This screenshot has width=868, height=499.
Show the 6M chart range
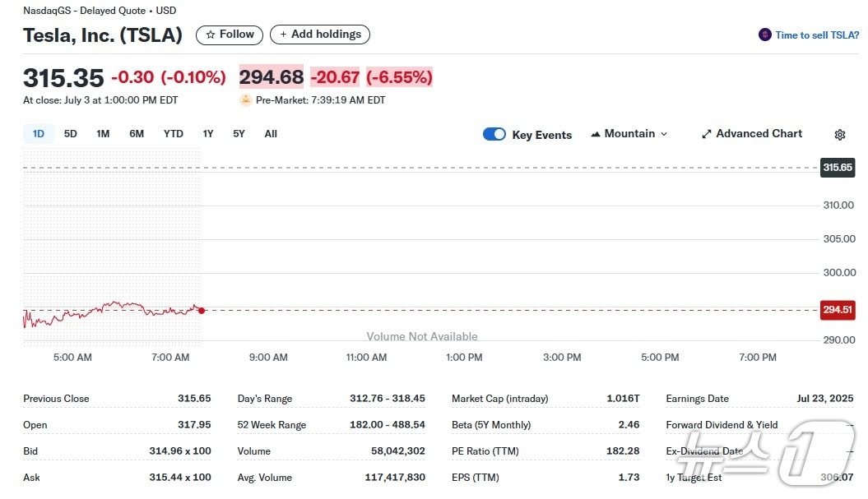(x=137, y=134)
